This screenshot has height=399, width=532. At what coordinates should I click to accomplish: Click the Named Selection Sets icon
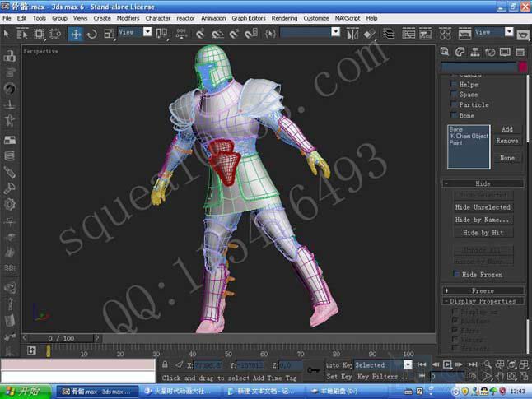[270, 34]
